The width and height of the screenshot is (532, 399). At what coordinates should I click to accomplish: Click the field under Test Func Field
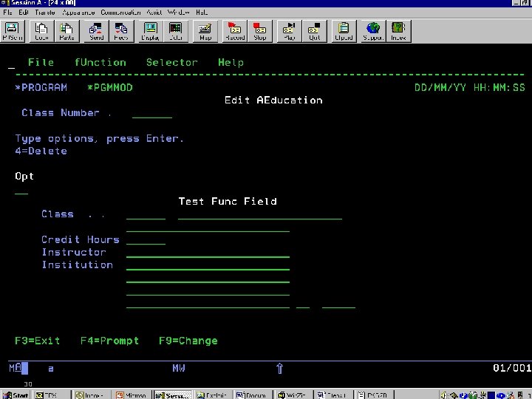click(x=260, y=214)
